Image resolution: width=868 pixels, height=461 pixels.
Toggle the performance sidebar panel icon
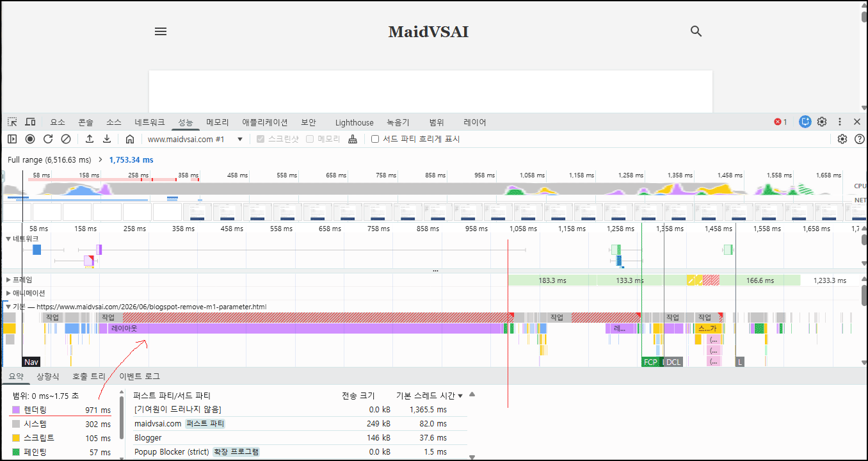pos(12,139)
